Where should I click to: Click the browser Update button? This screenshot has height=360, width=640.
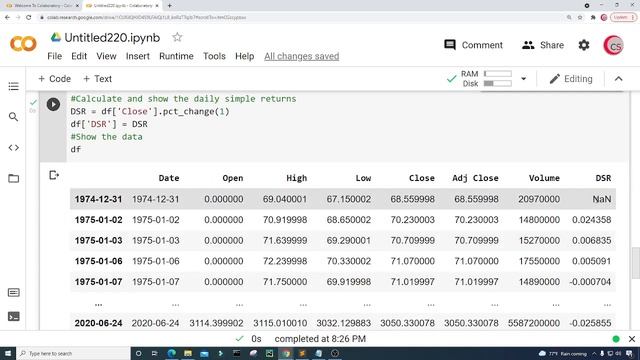pos(623,18)
